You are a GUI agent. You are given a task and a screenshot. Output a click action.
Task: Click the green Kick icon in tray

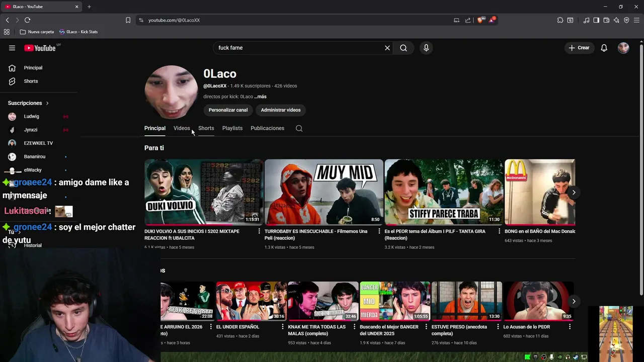point(527,357)
